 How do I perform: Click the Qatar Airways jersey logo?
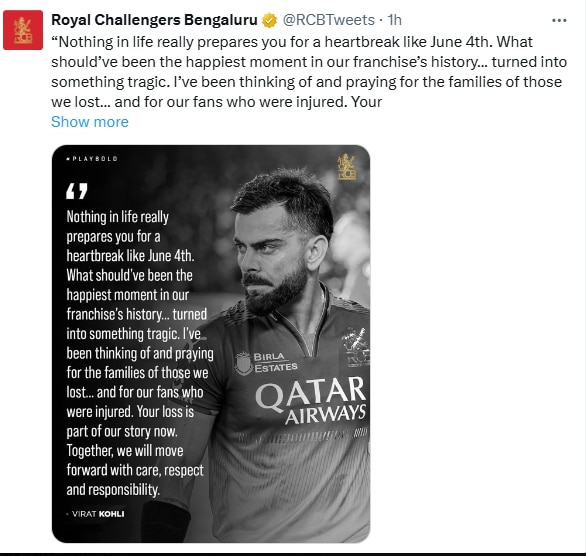[x=311, y=401]
